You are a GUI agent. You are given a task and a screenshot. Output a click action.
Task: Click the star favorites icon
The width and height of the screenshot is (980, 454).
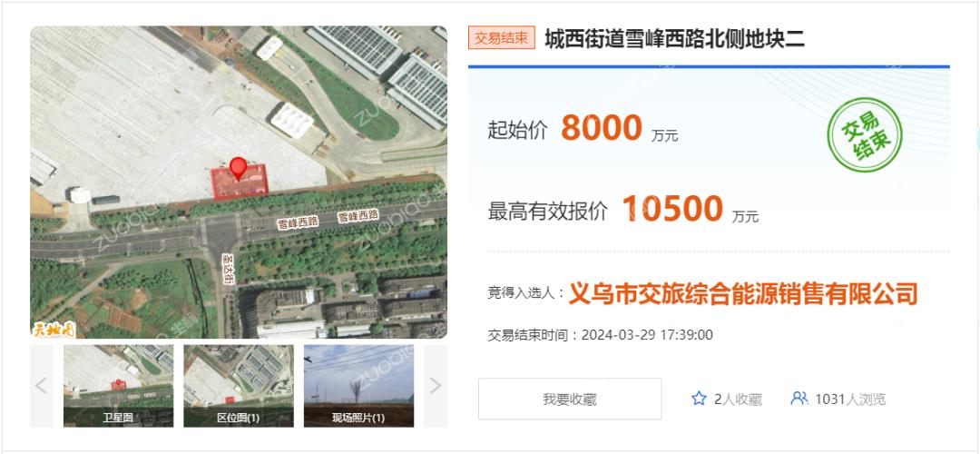(x=699, y=399)
